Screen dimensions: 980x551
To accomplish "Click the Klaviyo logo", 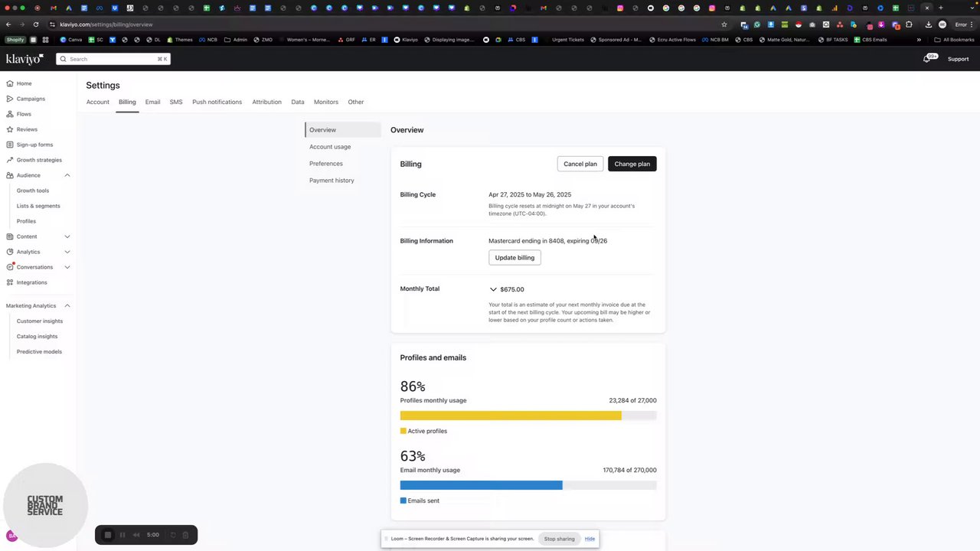I will [x=24, y=59].
